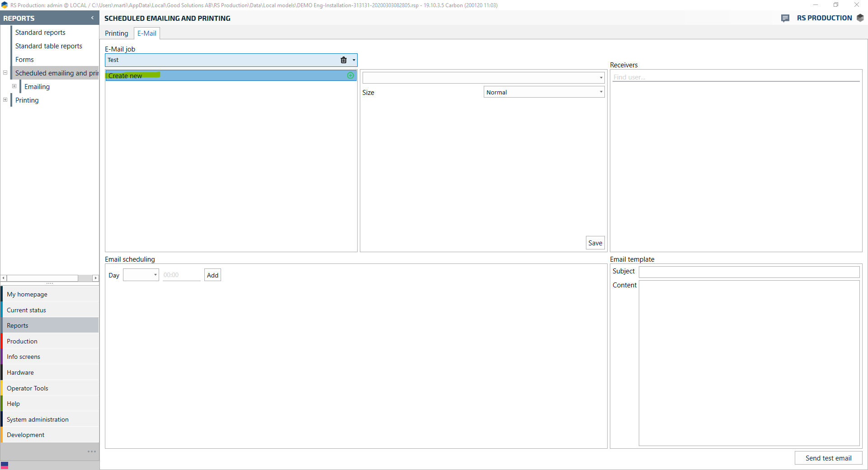Screen dimensions: 868x470
Task: Click the Subject input field
Action: click(x=749, y=272)
